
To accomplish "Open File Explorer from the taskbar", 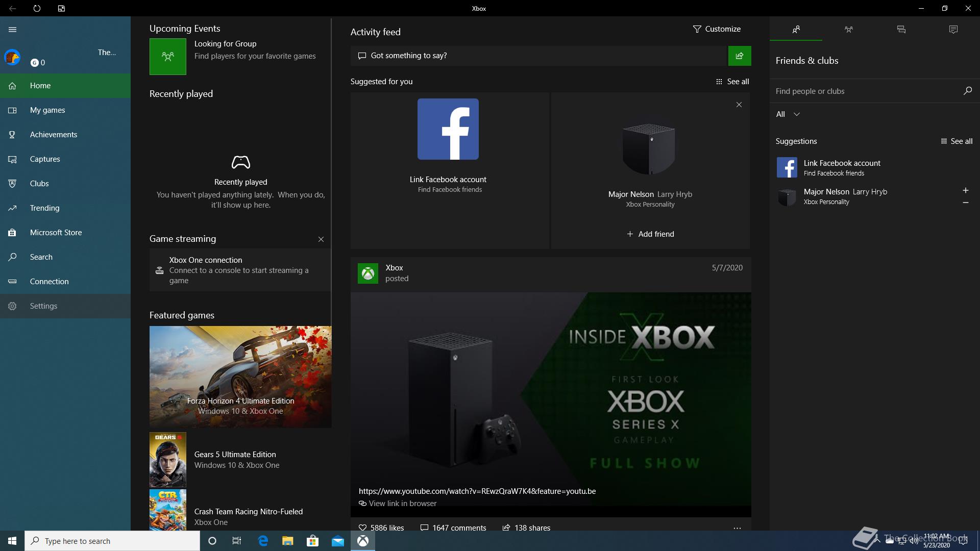I will click(287, 541).
